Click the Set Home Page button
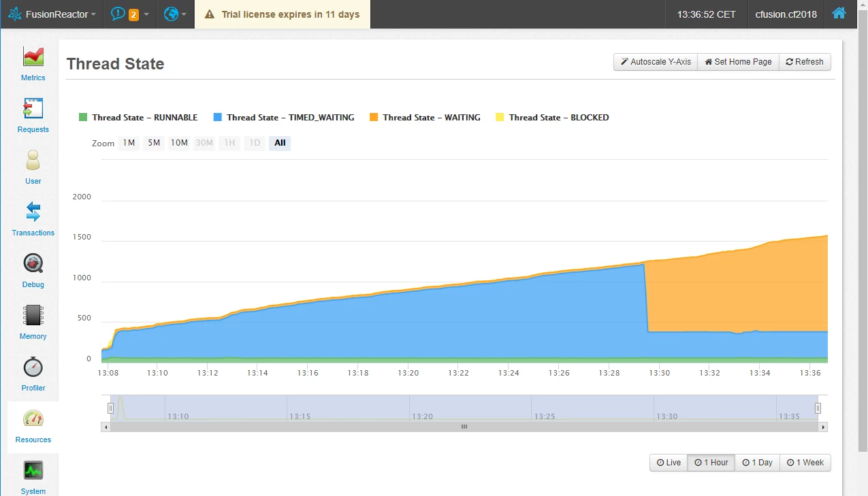This screenshot has height=496, width=868. [x=738, y=62]
